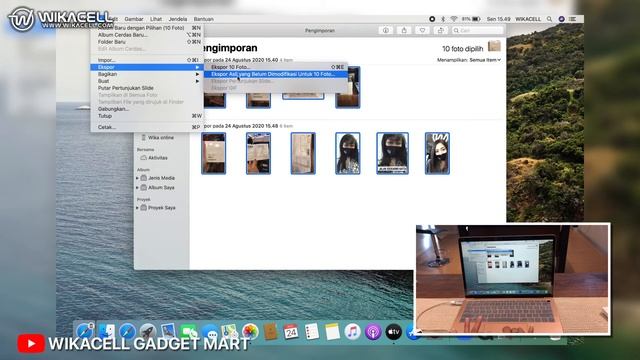Open the Photos app in Dock
Image resolution: width=640 pixels, height=360 pixels.
pyautogui.click(x=250, y=332)
